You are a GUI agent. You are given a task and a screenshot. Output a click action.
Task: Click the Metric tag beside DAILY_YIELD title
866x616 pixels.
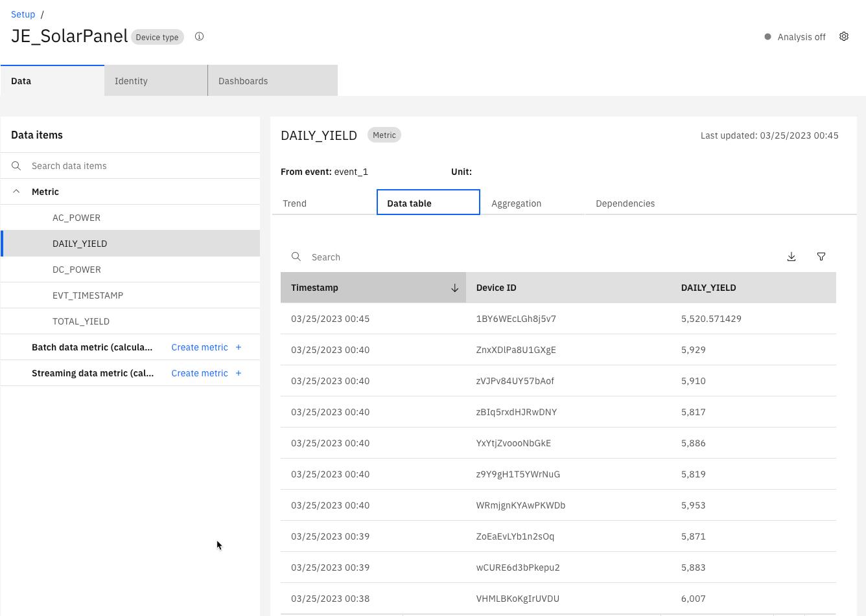point(384,135)
